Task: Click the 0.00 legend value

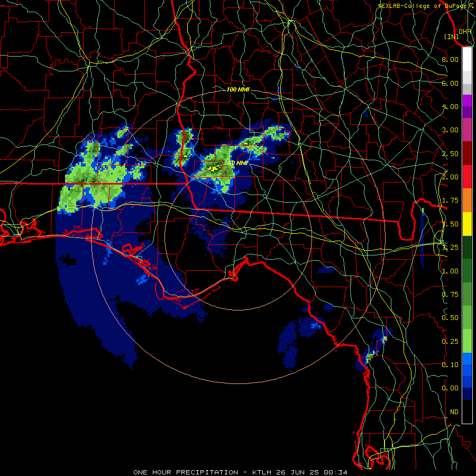Action: (450, 388)
